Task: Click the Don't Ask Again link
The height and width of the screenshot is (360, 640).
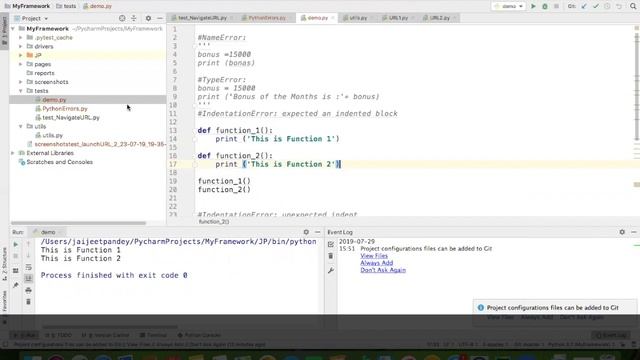Action: point(383,270)
